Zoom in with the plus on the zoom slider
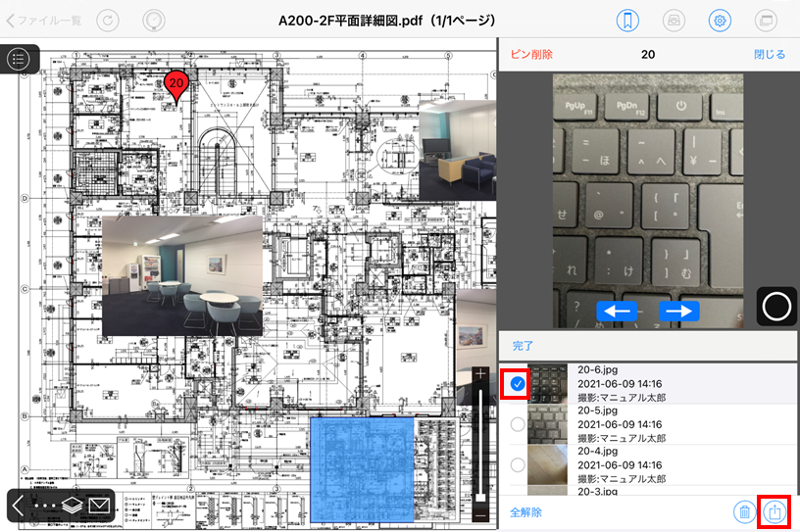 click(480, 374)
